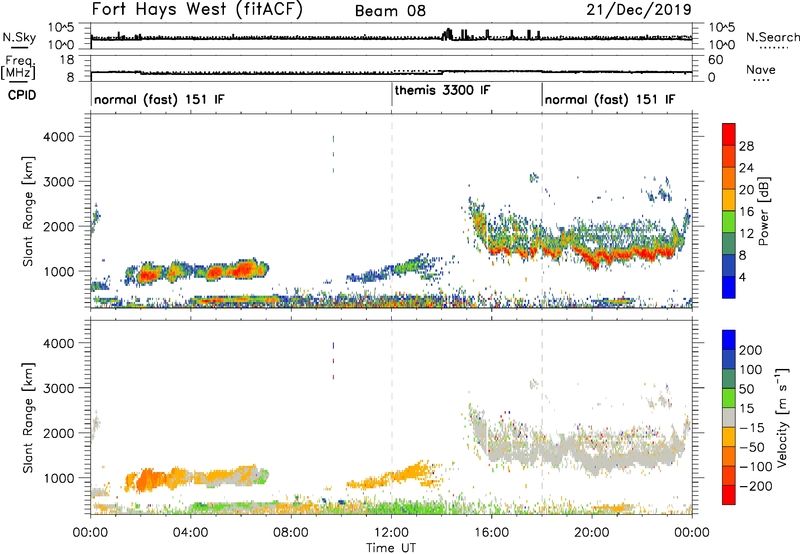800x554 pixels.
Task: Select the "N.Search" legend label
Action: pyautogui.click(x=773, y=37)
